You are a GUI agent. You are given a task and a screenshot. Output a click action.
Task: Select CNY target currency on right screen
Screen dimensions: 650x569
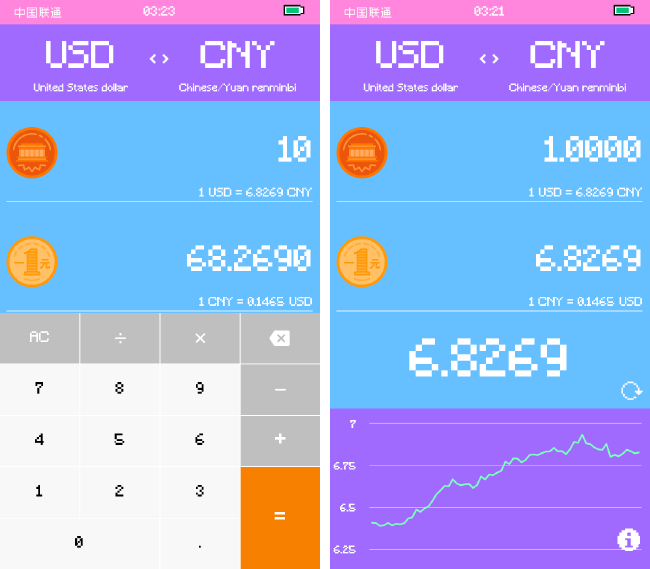tap(567, 55)
